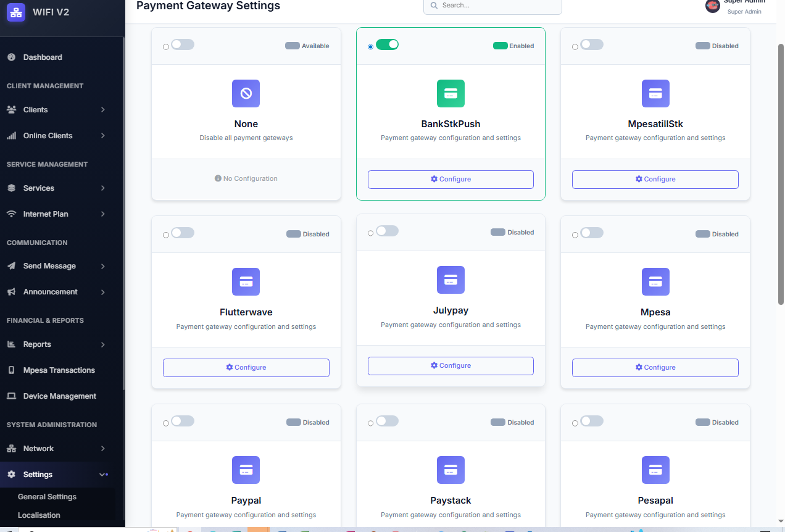Click the Julypay payment card icon
785x532 pixels.
tap(451, 280)
